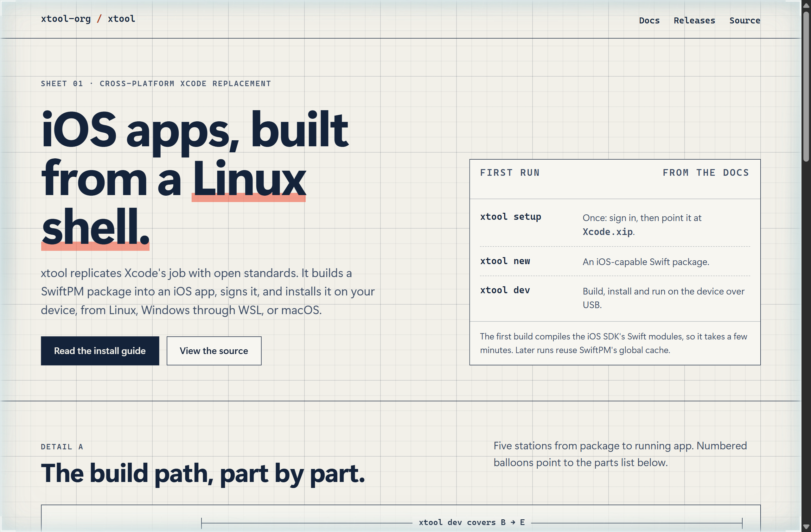The image size is (811, 532).
Task: Click 'xtool replicates Xcode's job' paragraph
Action: tap(208, 292)
